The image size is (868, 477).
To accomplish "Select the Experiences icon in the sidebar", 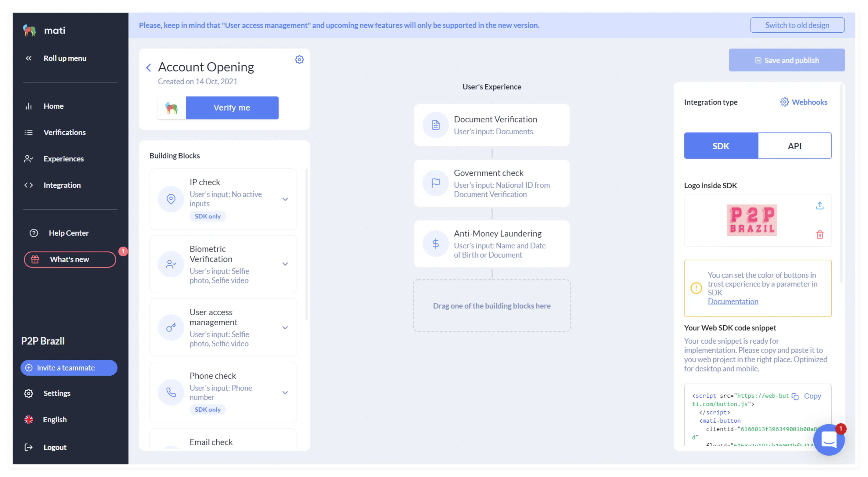I will pos(29,158).
